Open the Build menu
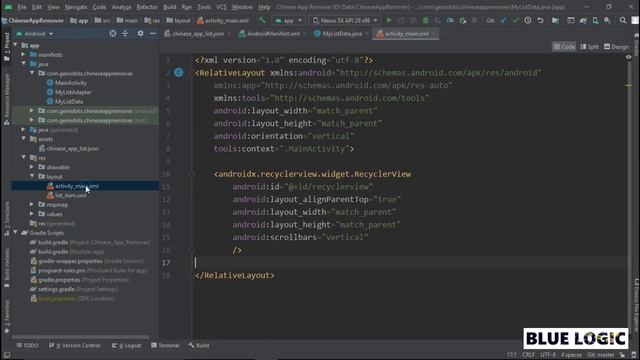This screenshot has width=640, height=360. point(169,7)
